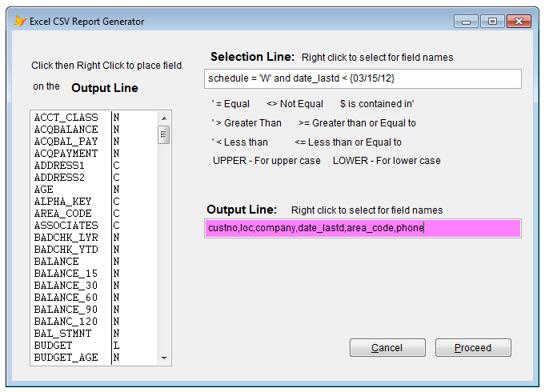Select ASSOCIATES field row
This screenshot has height=392, width=545.
tap(94, 225)
